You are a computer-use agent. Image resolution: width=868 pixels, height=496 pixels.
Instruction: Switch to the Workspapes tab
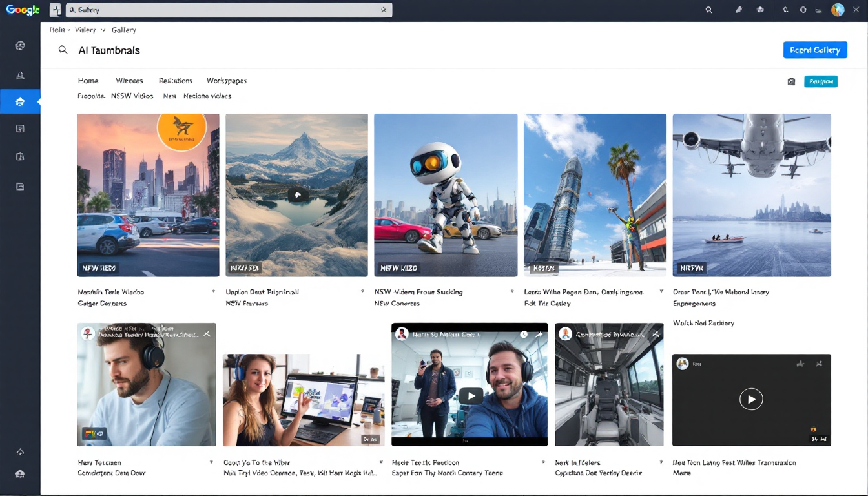[x=226, y=81]
